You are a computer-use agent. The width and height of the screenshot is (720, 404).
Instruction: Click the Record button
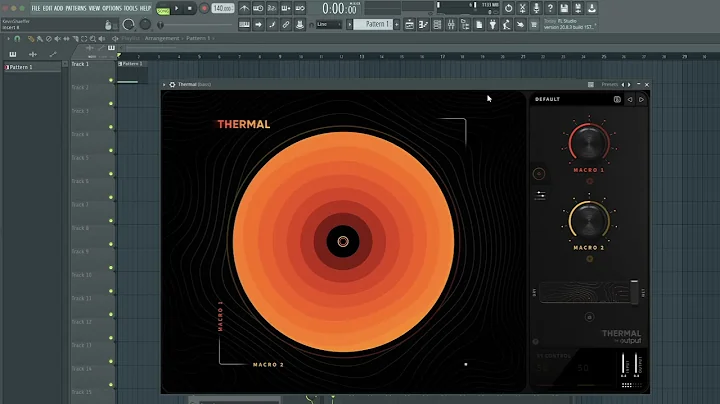pos(204,8)
